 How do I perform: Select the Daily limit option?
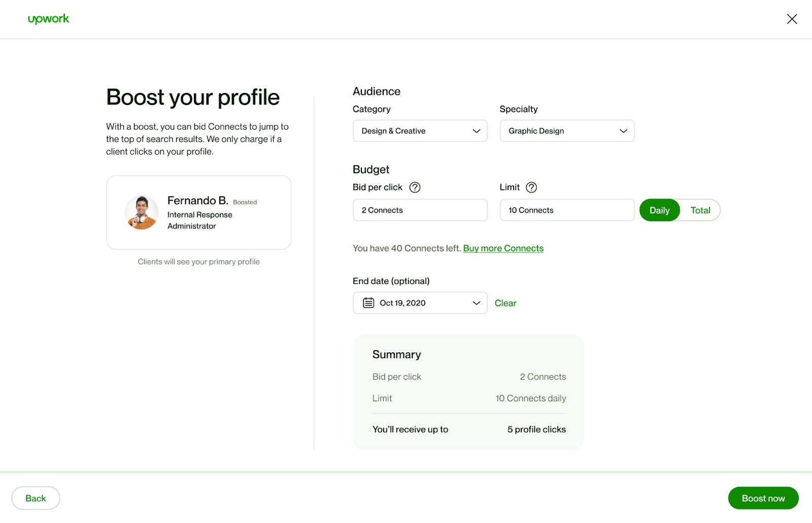coord(659,210)
